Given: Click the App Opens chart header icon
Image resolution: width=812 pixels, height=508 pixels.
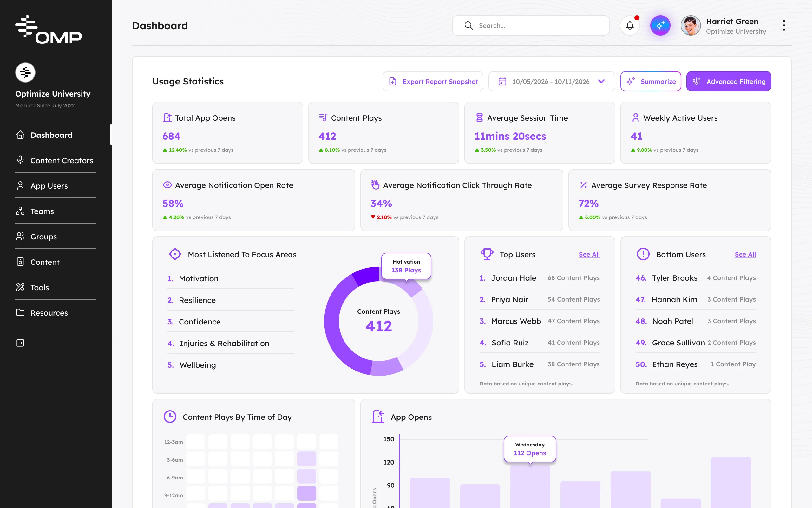Looking at the screenshot, I should pyautogui.click(x=378, y=417).
